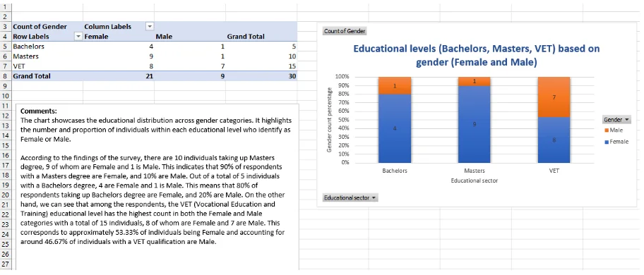Click the Gender count percentage axis title
644x275 pixels.
point(329,120)
